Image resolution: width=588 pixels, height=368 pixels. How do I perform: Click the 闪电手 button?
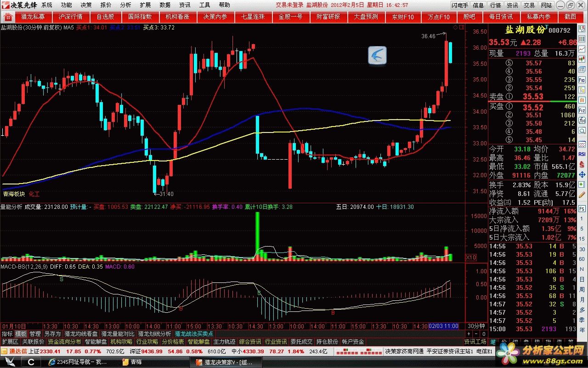click(x=460, y=5)
